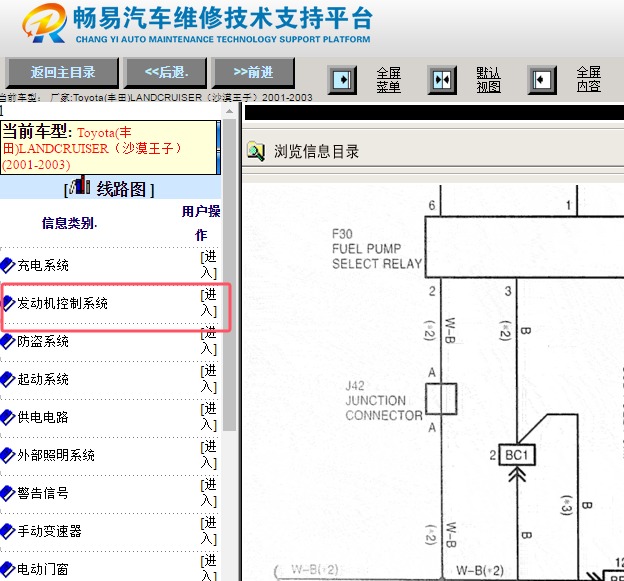624x581 pixels.
Task: Click the 用户操作 column header
Action: 201,223
